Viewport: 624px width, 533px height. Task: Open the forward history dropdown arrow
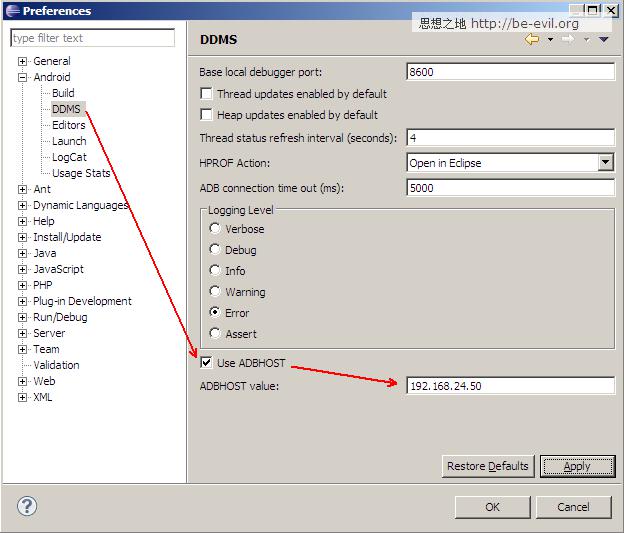[x=587, y=39]
